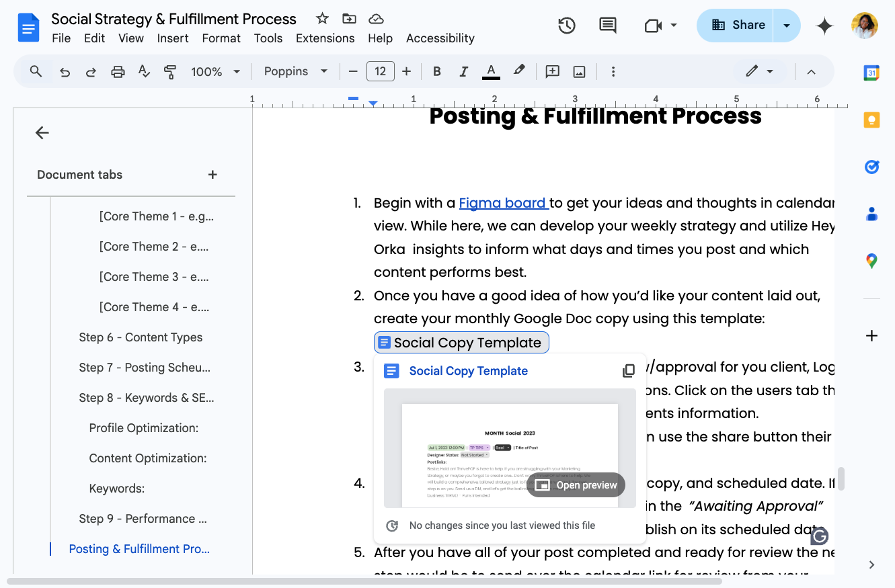Open the Extensions menu
The width and height of the screenshot is (895, 588).
(x=325, y=38)
